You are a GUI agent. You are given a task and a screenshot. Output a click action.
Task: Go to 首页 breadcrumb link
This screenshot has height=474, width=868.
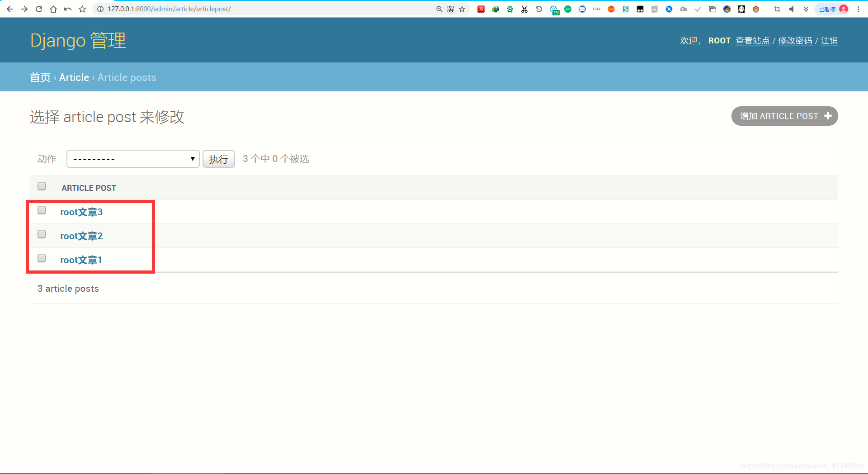40,77
